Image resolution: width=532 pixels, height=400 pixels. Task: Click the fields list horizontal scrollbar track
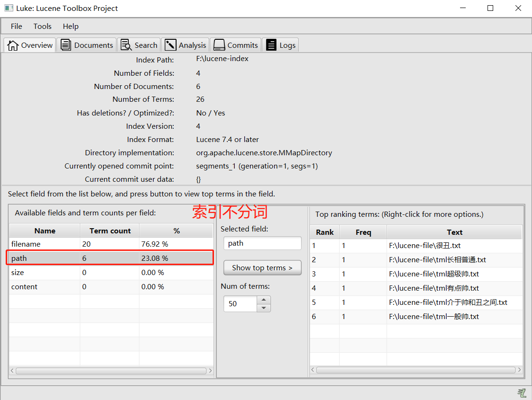111,371
